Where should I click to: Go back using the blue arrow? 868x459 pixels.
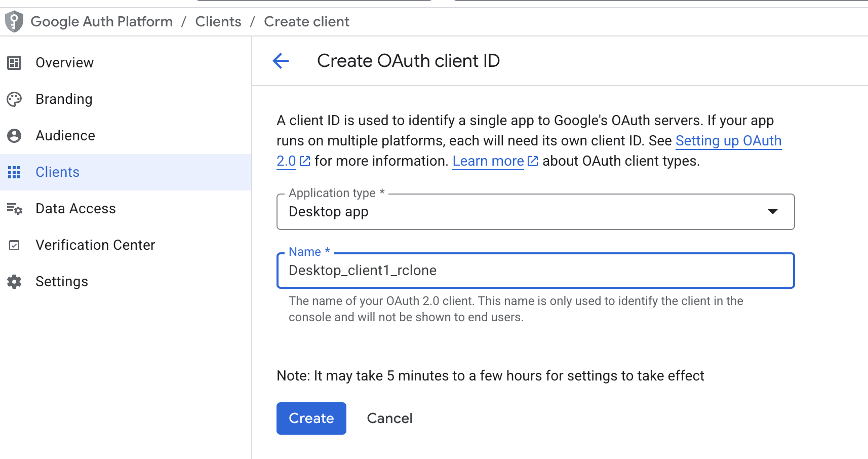(281, 61)
